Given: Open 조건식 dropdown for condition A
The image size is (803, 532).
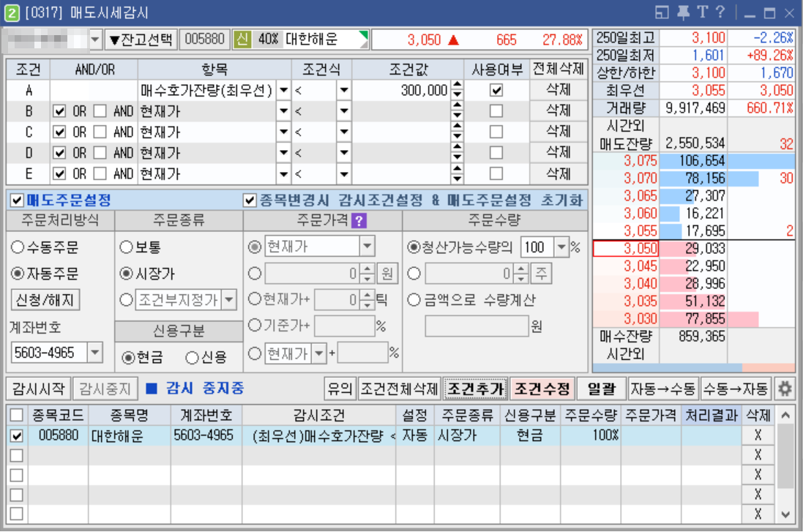Looking at the screenshot, I should click(344, 91).
